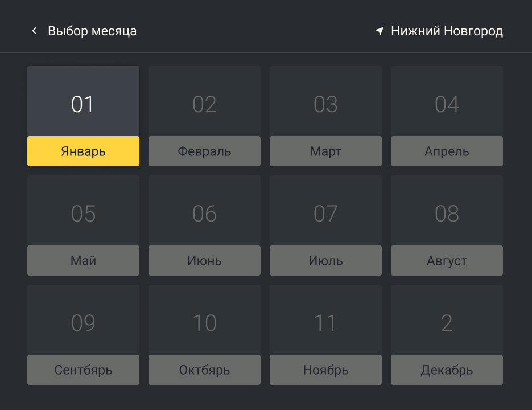Select the Май month button
The height and width of the screenshot is (410, 532).
(83, 261)
